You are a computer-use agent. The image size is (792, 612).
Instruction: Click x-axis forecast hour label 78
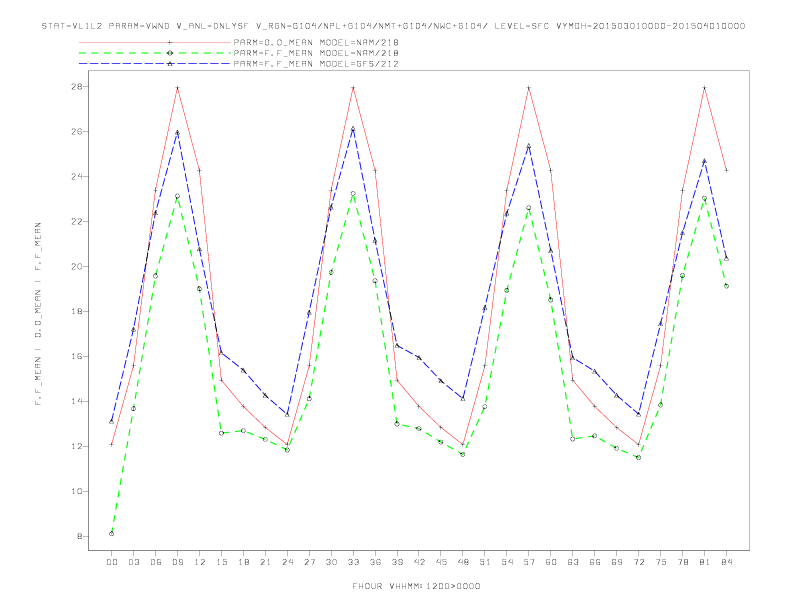coord(683,562)
